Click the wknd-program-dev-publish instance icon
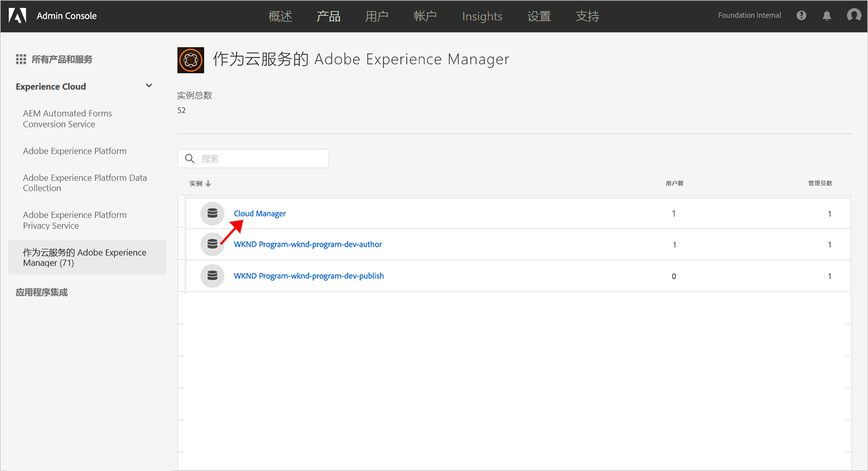The image size is (868, 471). click(x=212, y=276)
